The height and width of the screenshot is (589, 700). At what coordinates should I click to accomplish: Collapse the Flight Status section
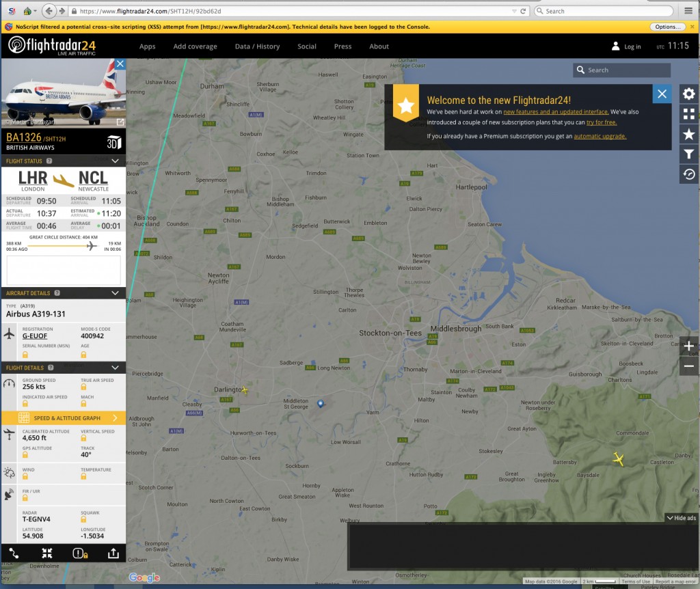click(x=115, y=161)
